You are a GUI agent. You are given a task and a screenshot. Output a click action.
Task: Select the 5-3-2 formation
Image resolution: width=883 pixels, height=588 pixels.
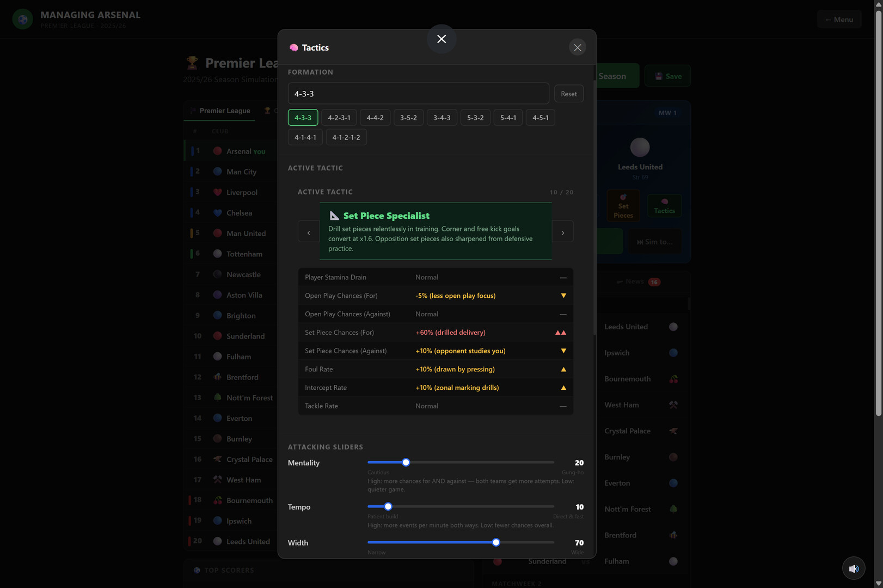475,118
